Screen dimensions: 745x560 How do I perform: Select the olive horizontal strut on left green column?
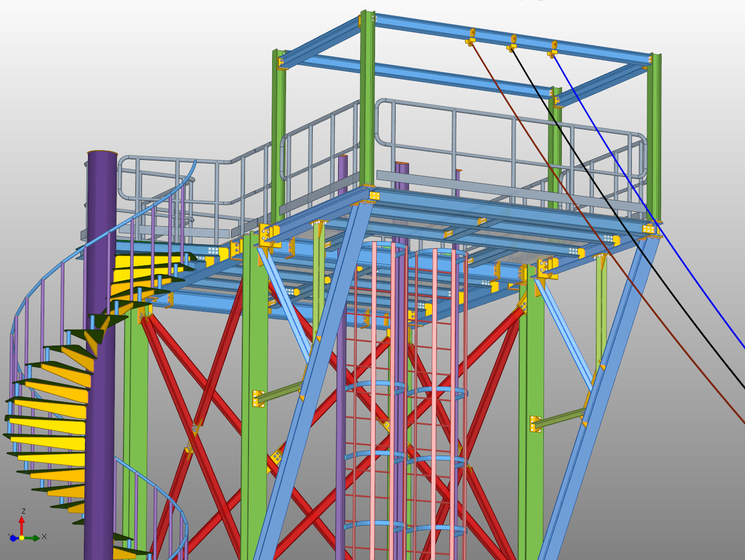280,392
